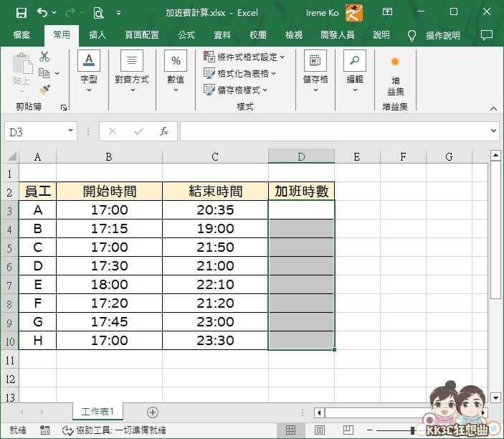The image size is (504, 439).
Task: Switch to the 檢視 ribbon tab
Action: (x=294, y=34)
